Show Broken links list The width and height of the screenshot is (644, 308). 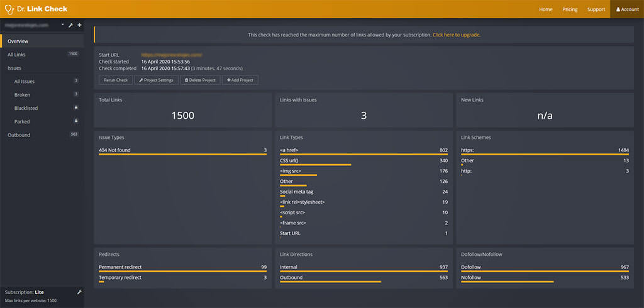[x=42, y=94]
